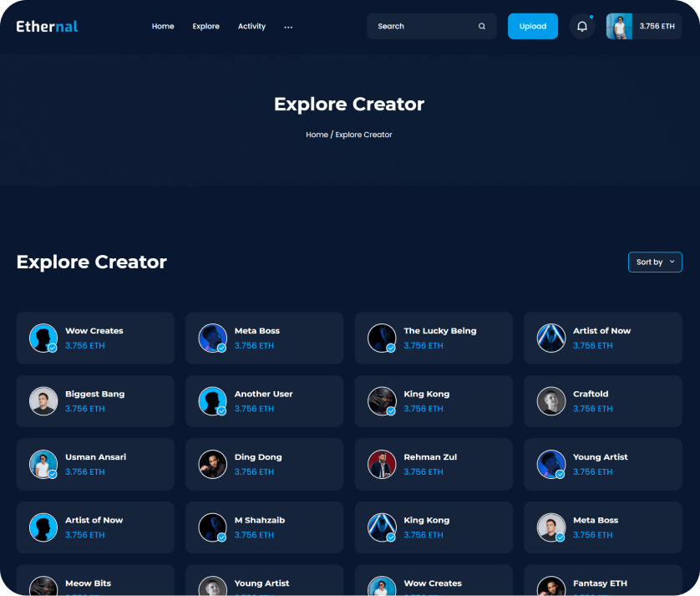Click the user profile picture in header
This screenshot has height=596, width=700.
[x=619, y=27]
